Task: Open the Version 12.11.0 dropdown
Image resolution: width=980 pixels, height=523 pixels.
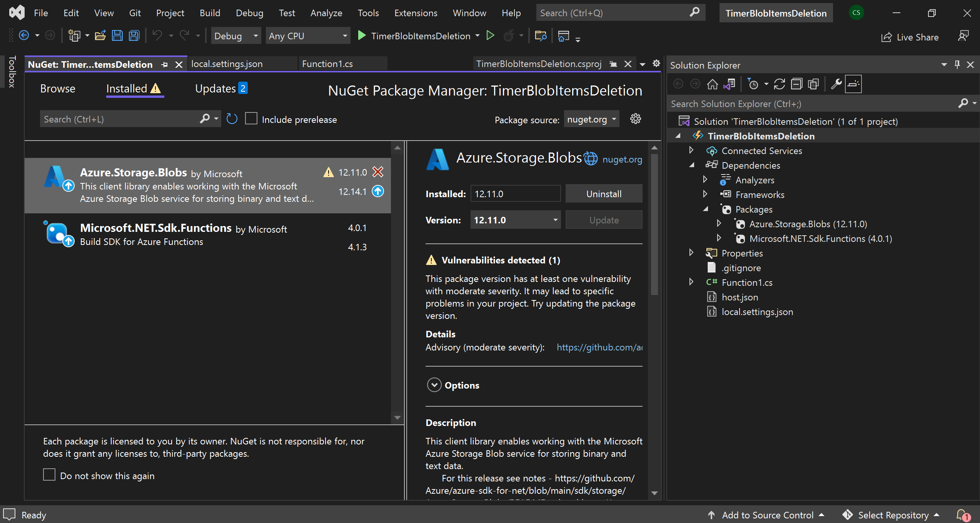Action: coord(516,220)
